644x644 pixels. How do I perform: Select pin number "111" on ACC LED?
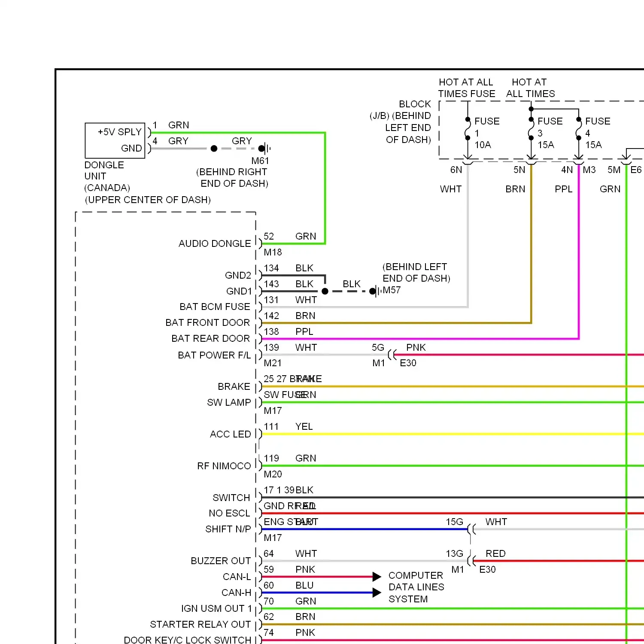click(x=271, y=427)
